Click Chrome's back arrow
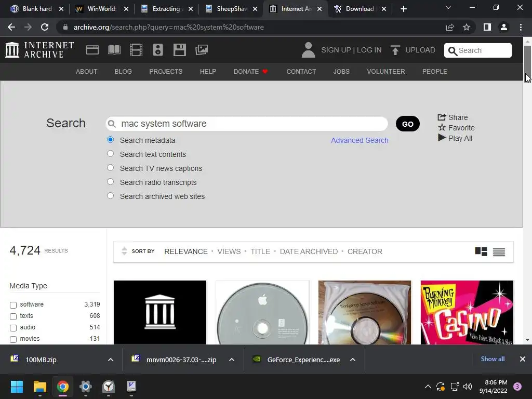Viewport: 532px width, 399px height. pyautogui.click(x=11, y=27)
